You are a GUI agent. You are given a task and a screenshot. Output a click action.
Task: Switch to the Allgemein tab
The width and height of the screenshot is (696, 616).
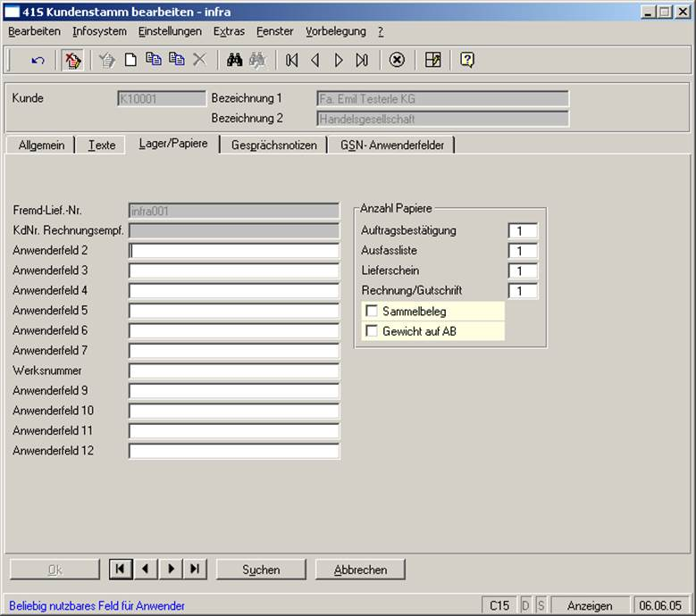(x=41, y=145)
